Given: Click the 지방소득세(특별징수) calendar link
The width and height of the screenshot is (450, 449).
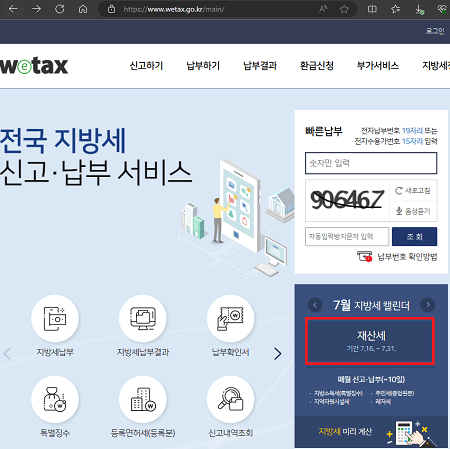Looking at the screenshot, I should click(x=338, y=393).
